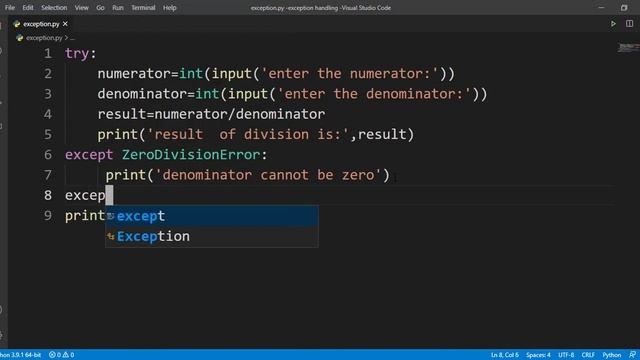The height and width of the screenshot is (360, 640).
Task: Click 'result=numerator/denominator' on line 4
Action: (211, 114)
